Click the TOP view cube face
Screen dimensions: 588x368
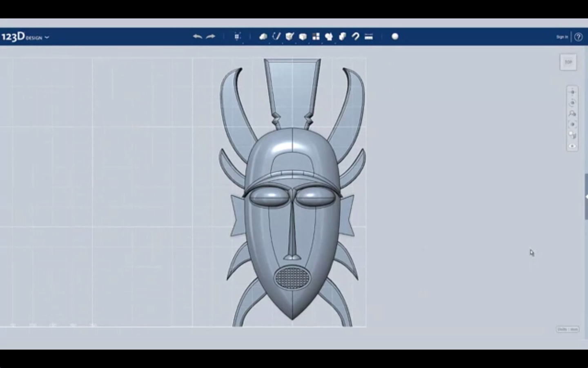(x=568, y=62)
